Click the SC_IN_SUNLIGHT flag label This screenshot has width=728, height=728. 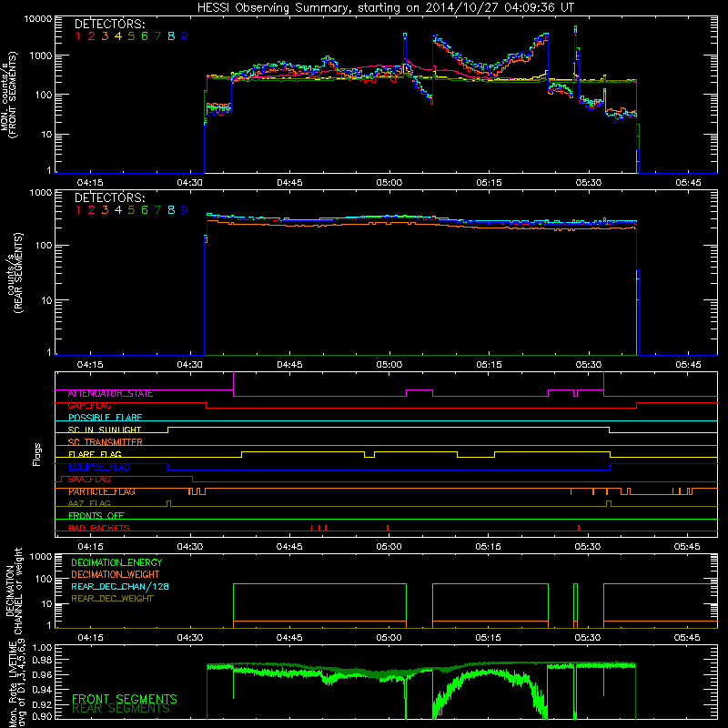(105, 430)
